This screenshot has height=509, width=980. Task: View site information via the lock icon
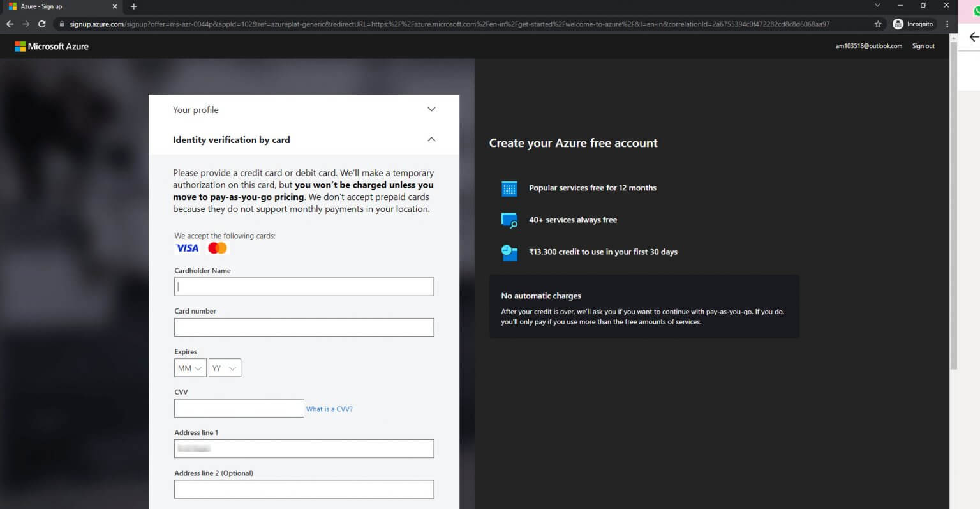[x=62, y=24]
